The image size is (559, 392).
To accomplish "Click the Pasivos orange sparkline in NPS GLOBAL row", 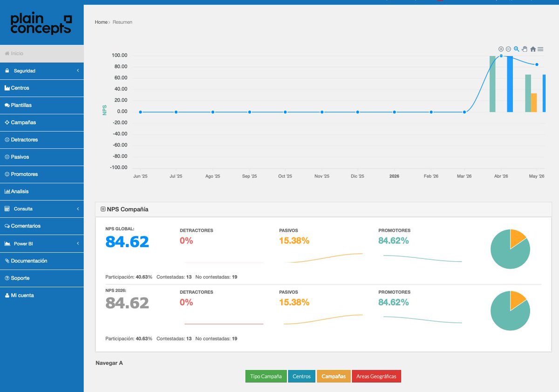I will click(x=323, y=258).
